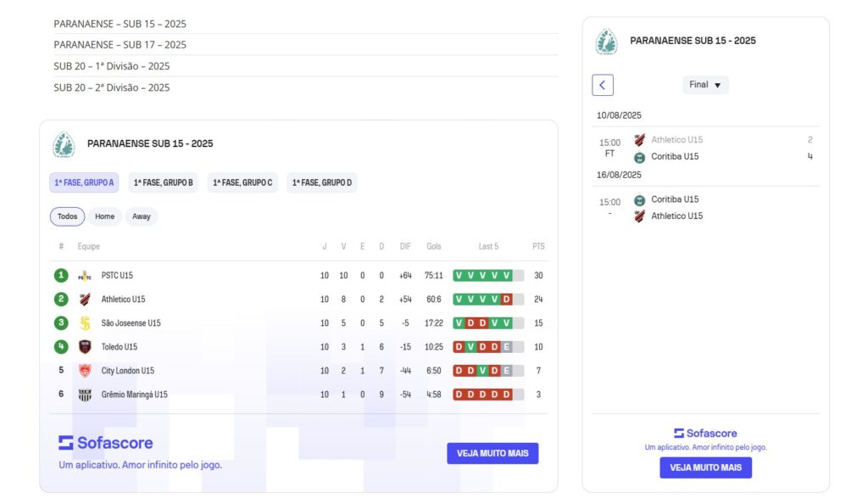868x504 pixels.
Task: Click Athletico U15 goals value 60:6
Action: [433, 299]
